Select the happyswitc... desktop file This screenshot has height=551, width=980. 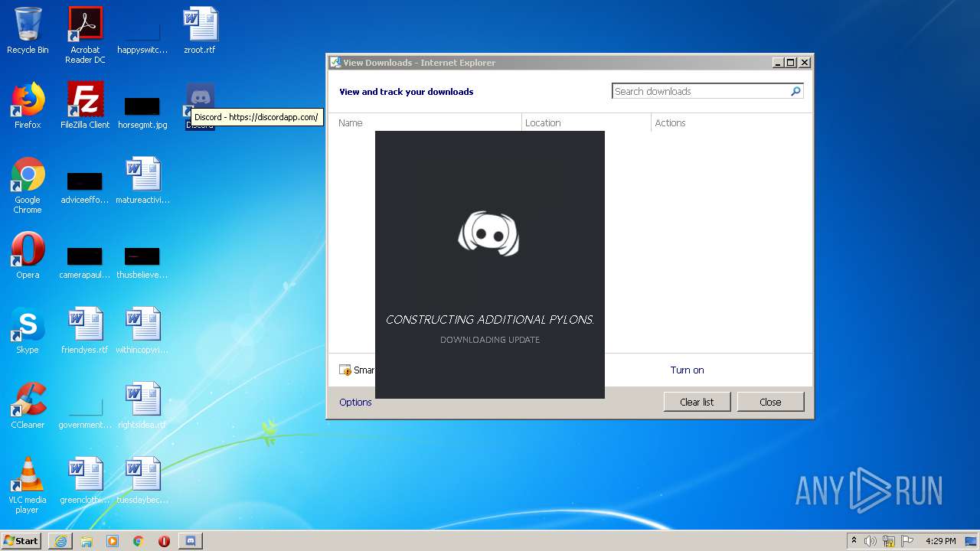[x=142, y=34]
